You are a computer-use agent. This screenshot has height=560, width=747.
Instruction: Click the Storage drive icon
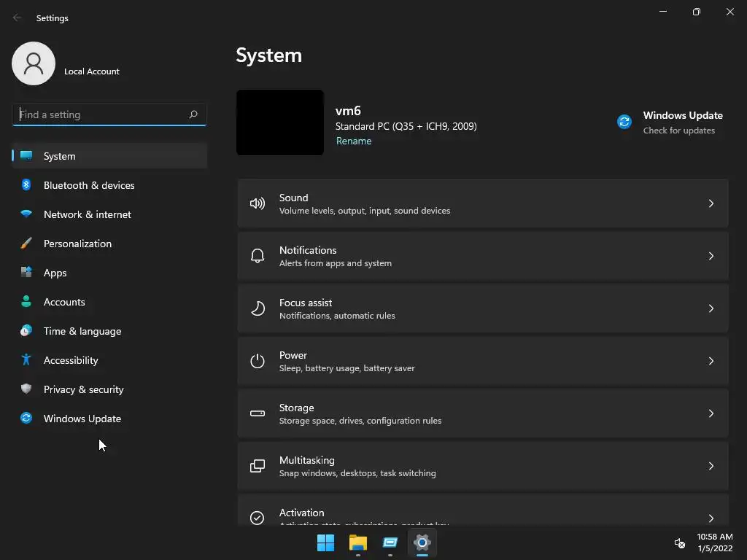[x=258, y=413]
